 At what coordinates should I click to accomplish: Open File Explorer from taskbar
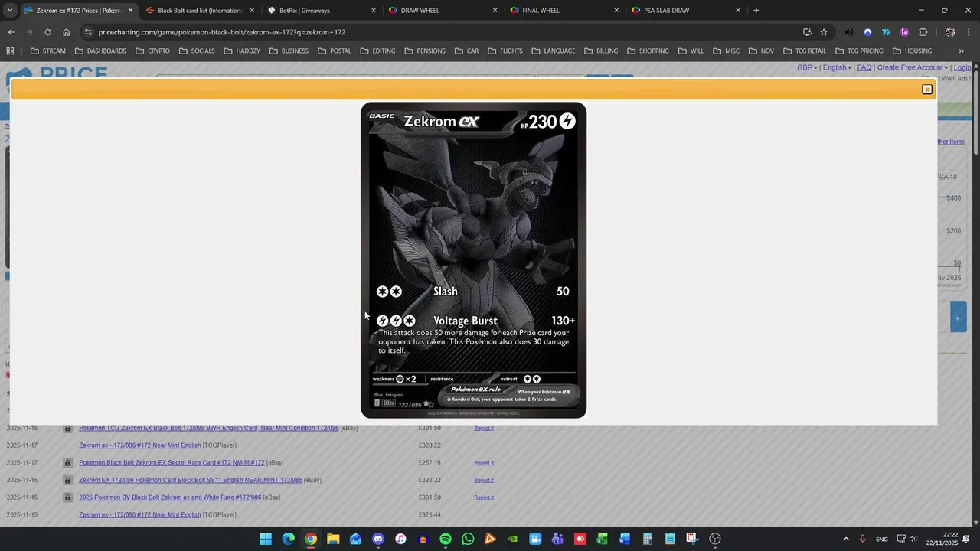[333, 539]
